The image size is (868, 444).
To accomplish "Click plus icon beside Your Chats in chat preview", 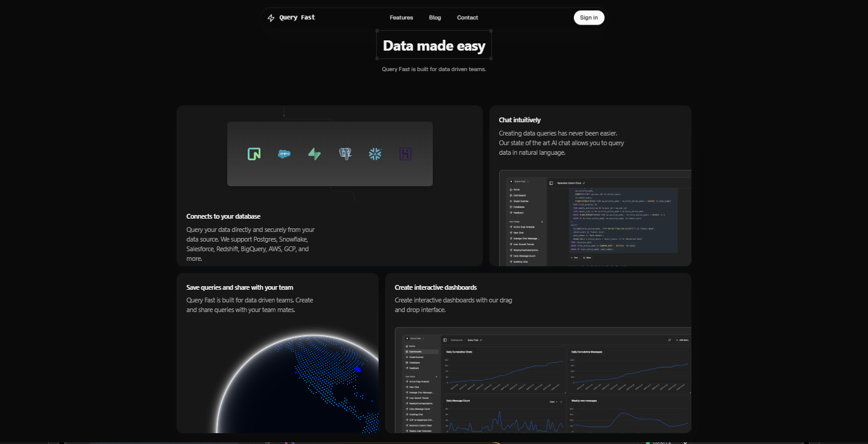I will [x=542, y=222].
